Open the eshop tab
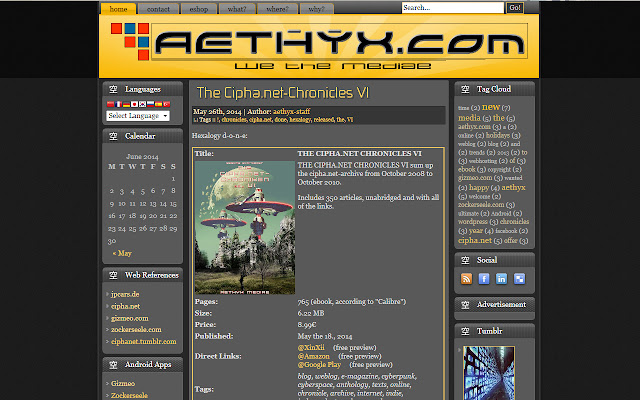 (x=199, y=9)
